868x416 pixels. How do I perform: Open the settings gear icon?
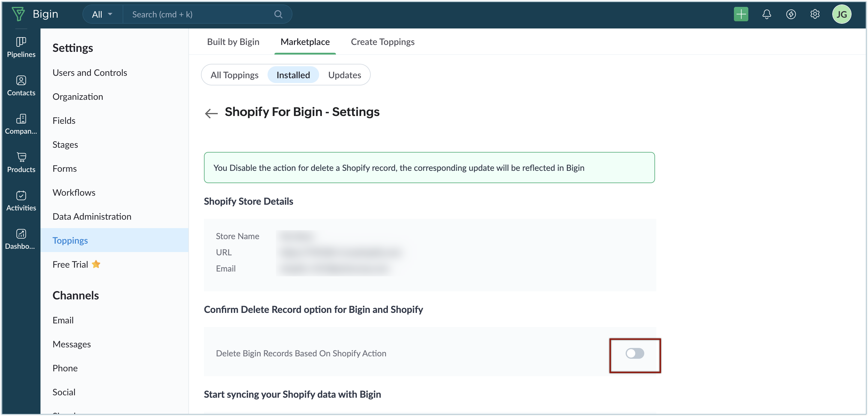815,14
